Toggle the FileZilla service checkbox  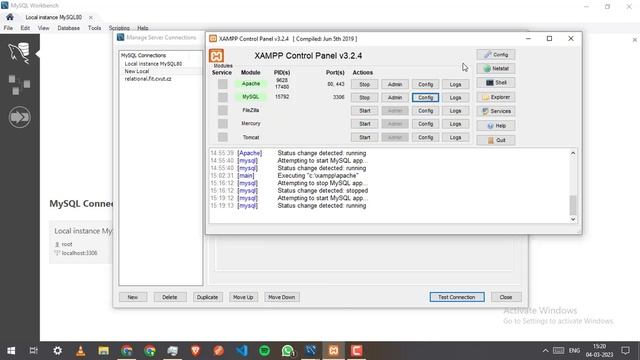click(x=222, y=110)
